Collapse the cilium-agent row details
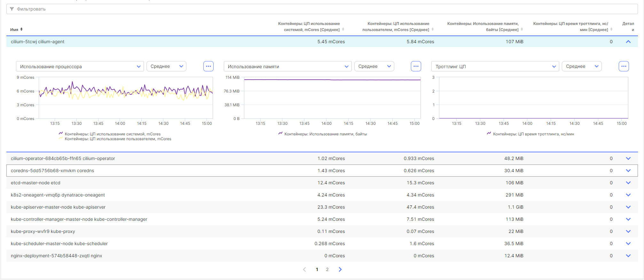 [628, 42]
